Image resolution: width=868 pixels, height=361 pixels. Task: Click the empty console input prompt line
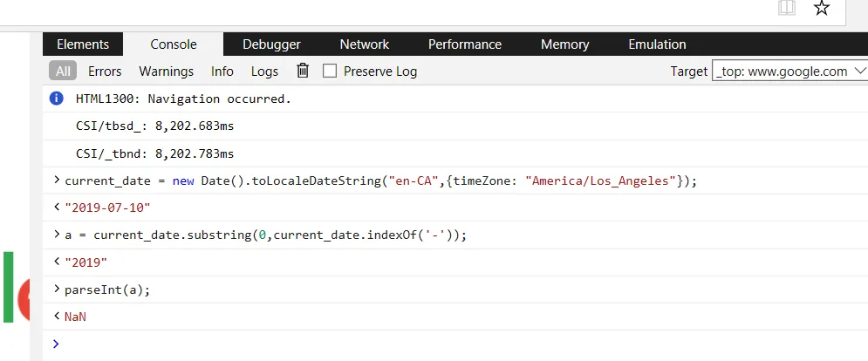click(436, 344)
